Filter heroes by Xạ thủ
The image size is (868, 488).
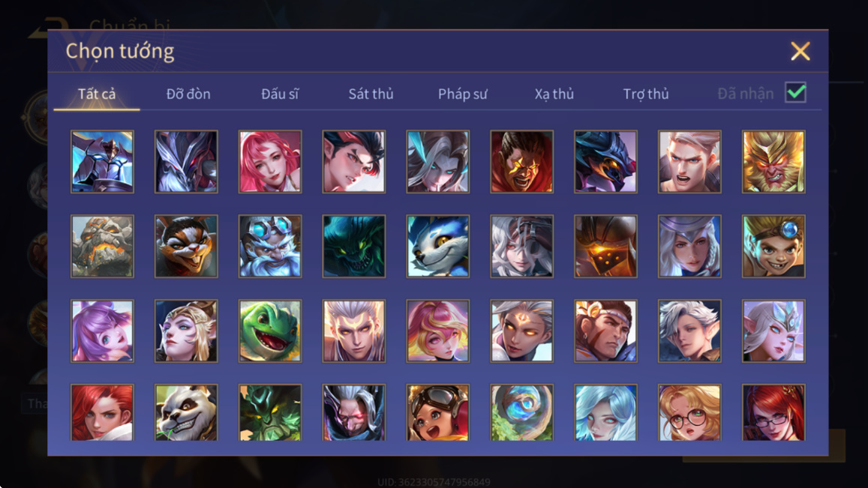(x=554, y=94)
